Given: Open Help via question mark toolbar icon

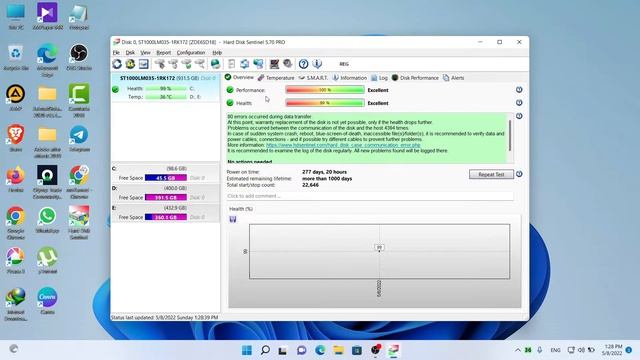Looking at the screenshot, I should [x=303, y=64].
